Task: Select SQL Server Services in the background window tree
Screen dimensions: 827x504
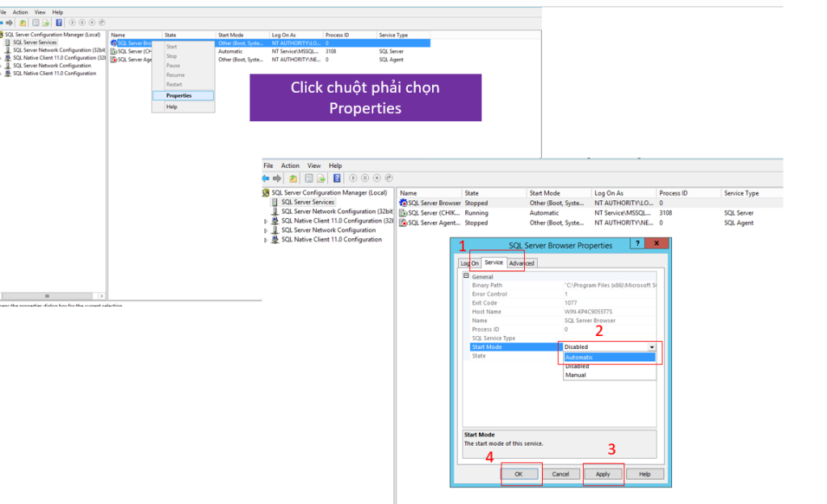Action: pos(35,42)
